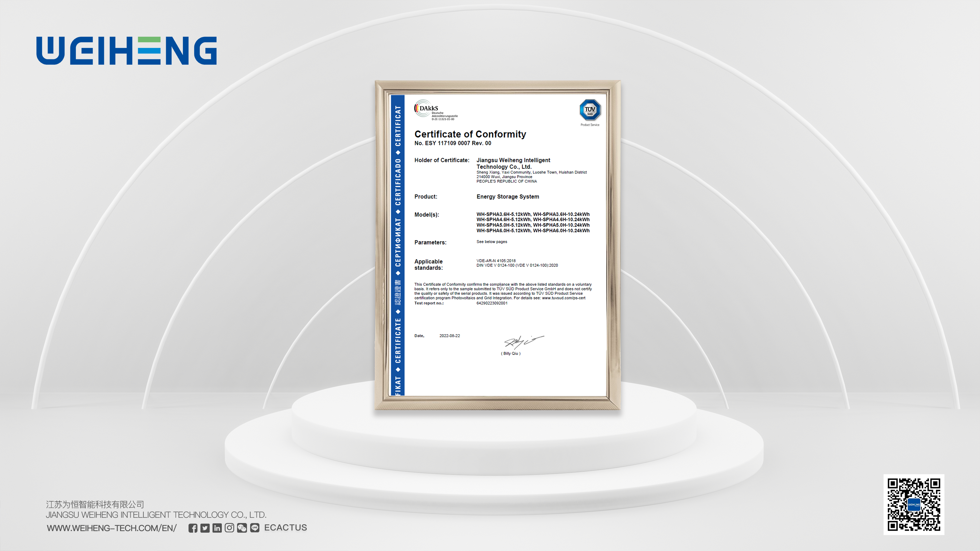Click the Facebook icon
980x551 pixels.
click(x=193, y=528)
